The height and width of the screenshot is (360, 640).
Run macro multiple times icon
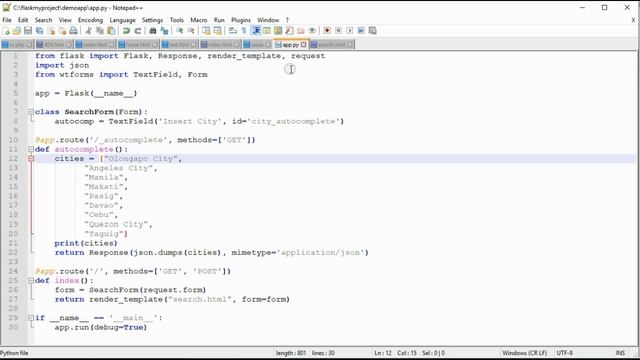pyautogui.click(x=361, y=31)
